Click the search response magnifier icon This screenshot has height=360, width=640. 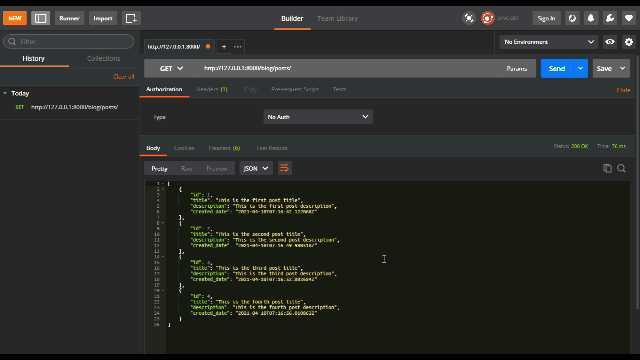[x=621, y=169]
